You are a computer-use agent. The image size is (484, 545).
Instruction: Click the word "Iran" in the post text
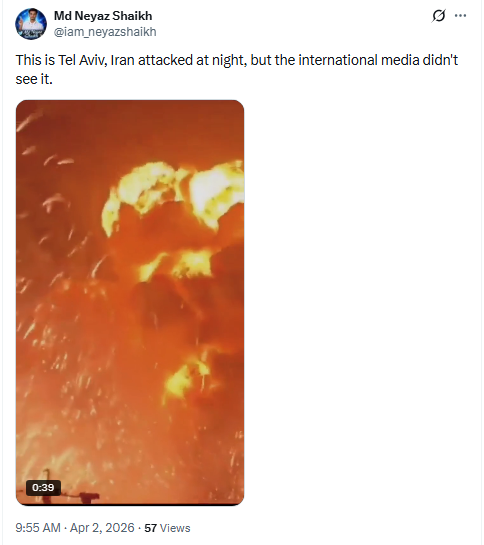[122, 60]
